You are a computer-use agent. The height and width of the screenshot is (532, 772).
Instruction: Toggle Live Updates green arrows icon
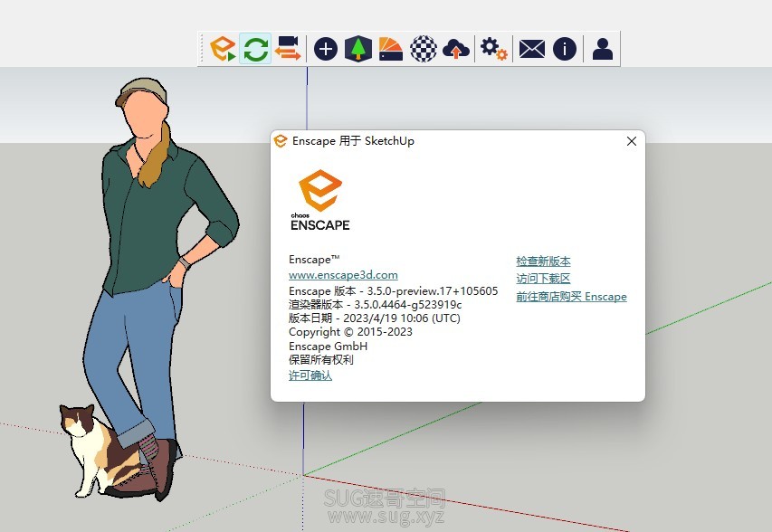pos(255,48)
